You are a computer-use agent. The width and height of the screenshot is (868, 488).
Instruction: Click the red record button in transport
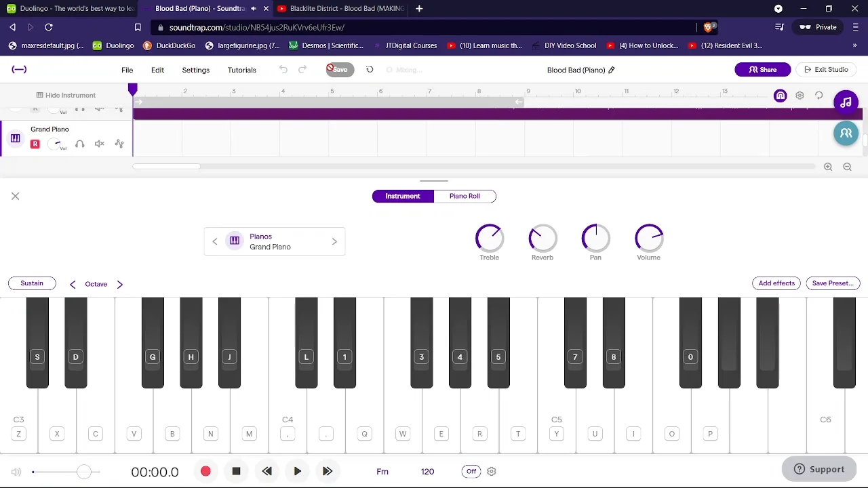click(205, 471)
